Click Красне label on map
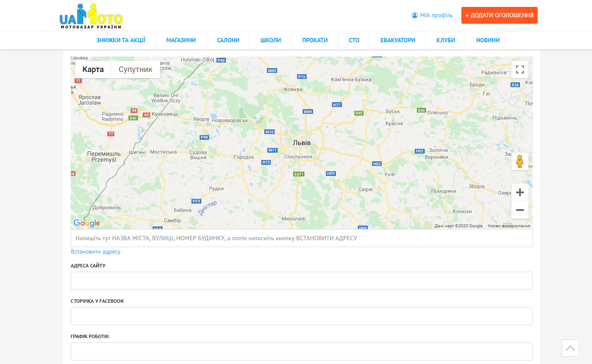This screenshot has width=592, height=364. click(395, 123)
